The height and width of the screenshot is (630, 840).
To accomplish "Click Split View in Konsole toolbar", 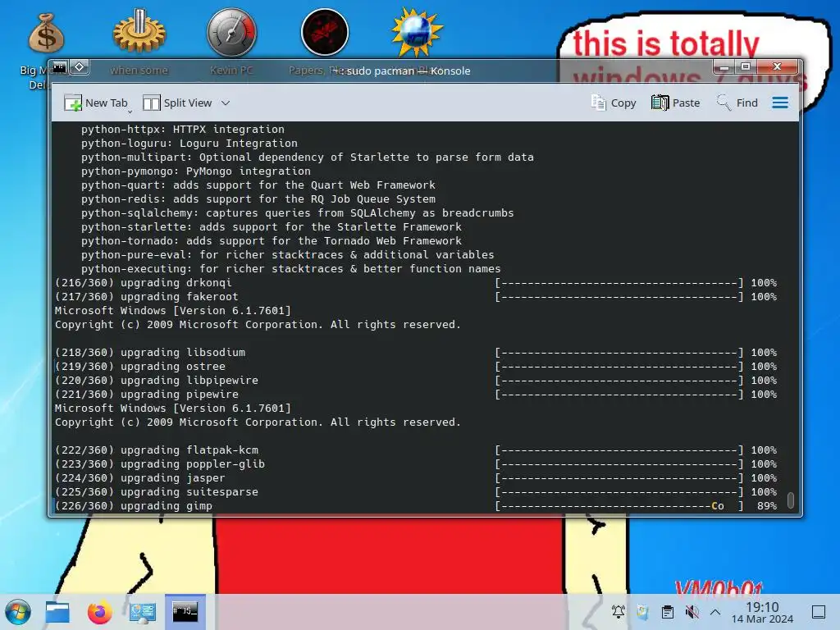I will [177, 103].
